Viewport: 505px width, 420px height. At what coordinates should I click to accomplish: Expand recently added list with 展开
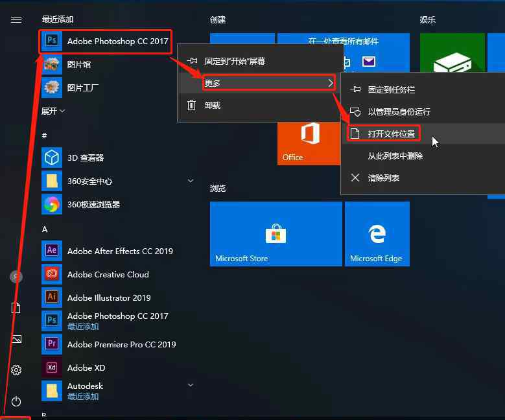pyautogui.click(x=53, y=111)
